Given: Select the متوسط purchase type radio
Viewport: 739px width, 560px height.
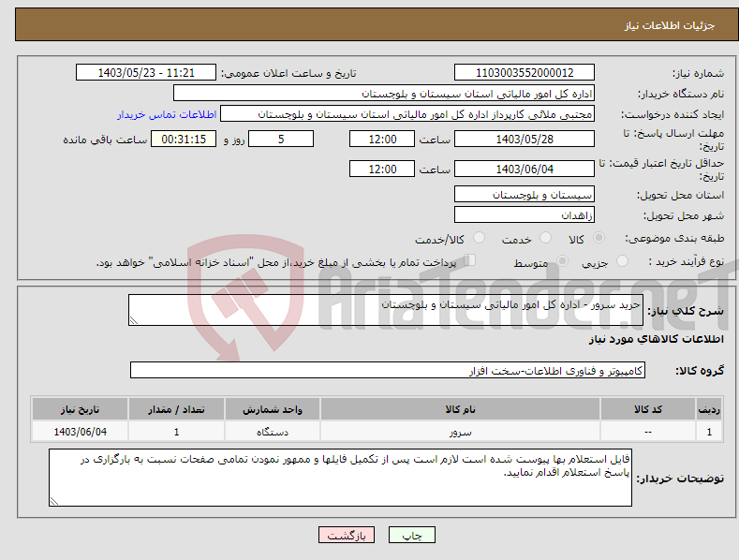Looking at the screenshot, I should [x=562, y=260].
